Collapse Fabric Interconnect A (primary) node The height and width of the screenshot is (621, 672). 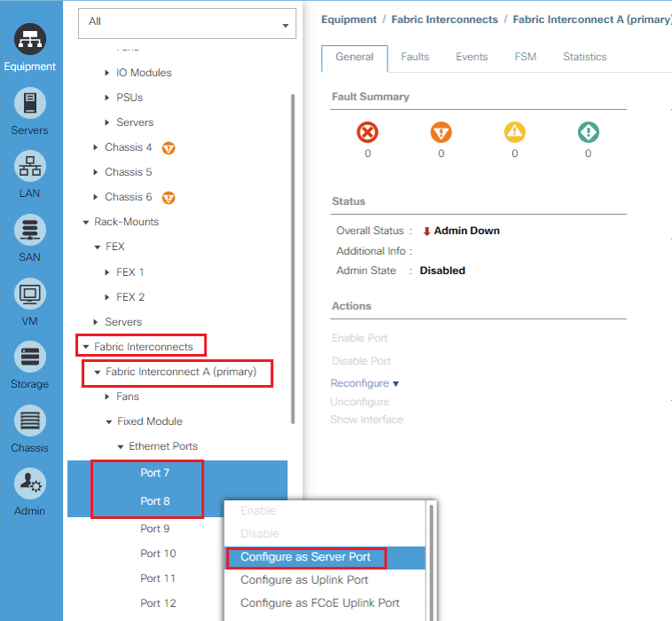[x=98, y=372]
